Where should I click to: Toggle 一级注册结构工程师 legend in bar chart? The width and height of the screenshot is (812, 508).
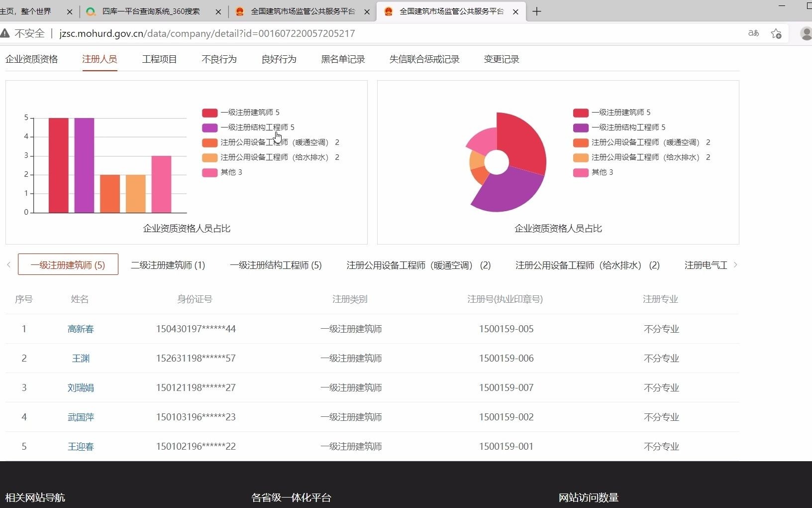point(248,127)
